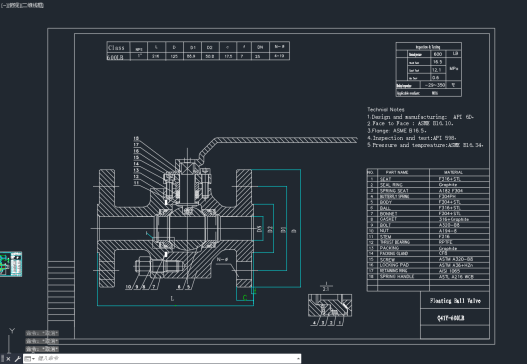Select 'STEM' part name in parts list
Screen dimensions: 527x364
385,237
